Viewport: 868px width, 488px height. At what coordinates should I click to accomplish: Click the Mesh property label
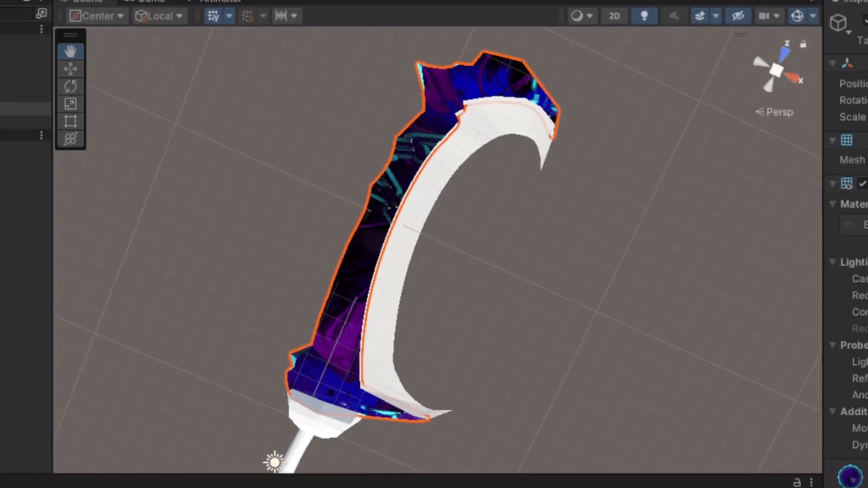(852, 160)
